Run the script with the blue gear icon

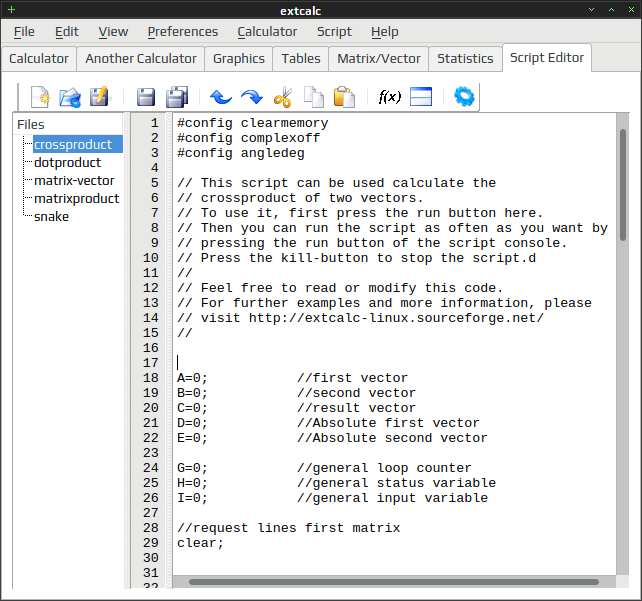[464, 97]
